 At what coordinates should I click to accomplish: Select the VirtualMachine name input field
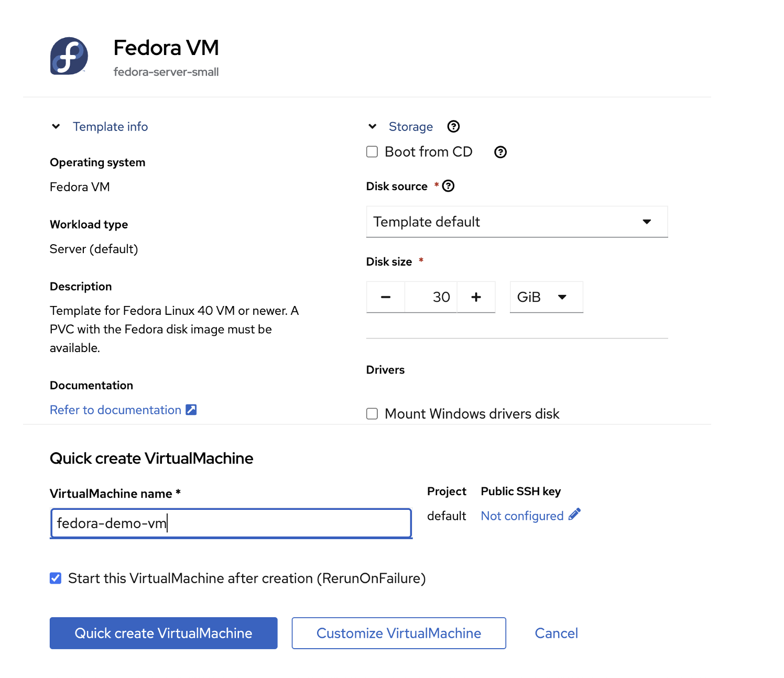point(231,523)
